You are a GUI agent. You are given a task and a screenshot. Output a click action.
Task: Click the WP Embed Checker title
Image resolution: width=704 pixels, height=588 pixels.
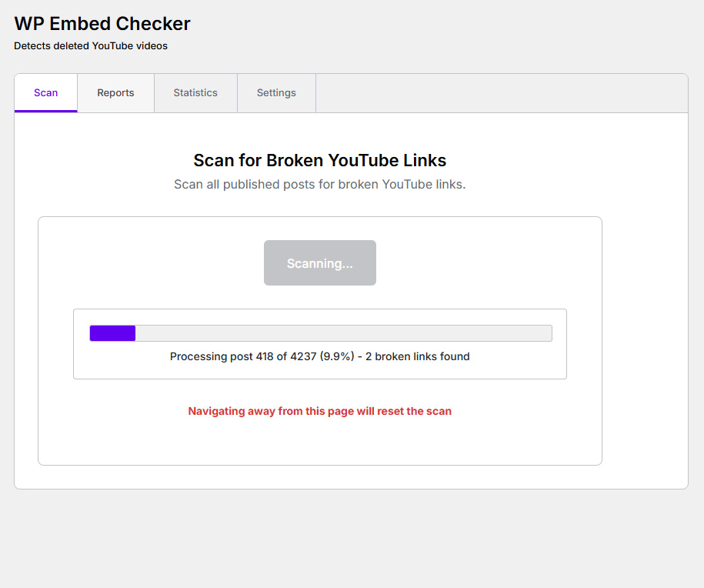click(x=102, y=24)
